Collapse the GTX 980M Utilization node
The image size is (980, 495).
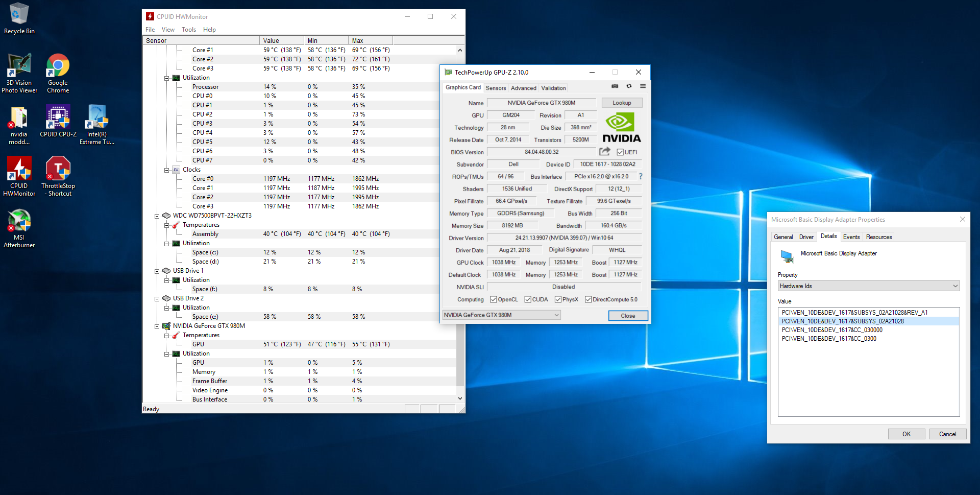point(166,354)
